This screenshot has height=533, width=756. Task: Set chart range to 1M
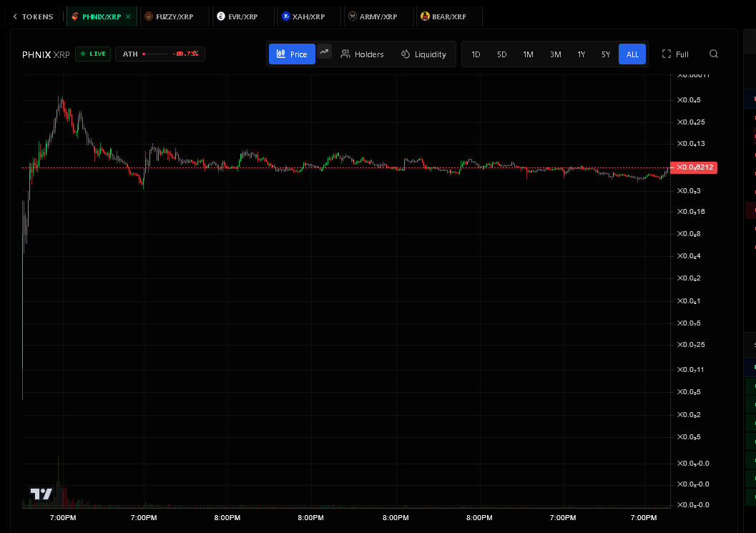tap(529, 54)
